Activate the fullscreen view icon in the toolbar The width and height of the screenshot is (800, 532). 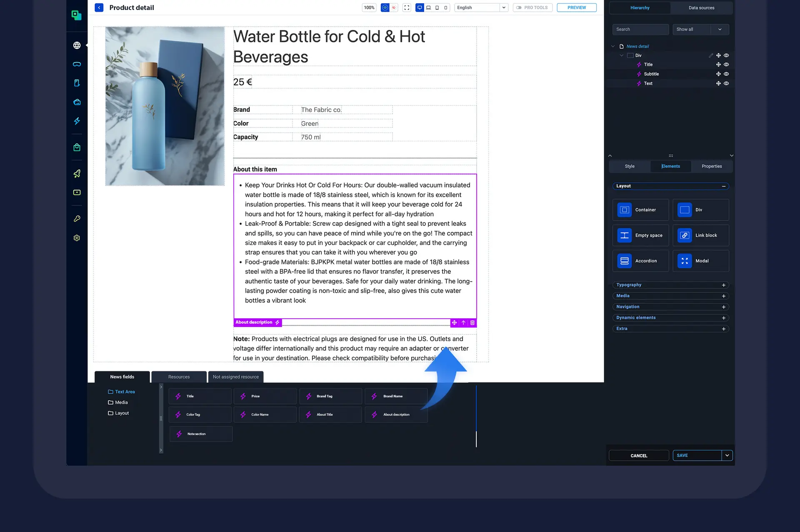pyautogui.click(x=407, y=7)
